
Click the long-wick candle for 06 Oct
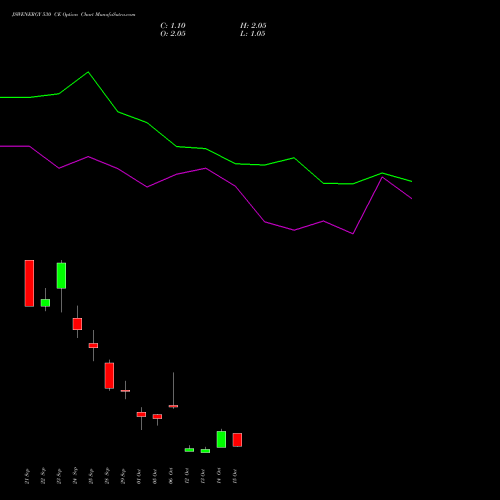173,406
